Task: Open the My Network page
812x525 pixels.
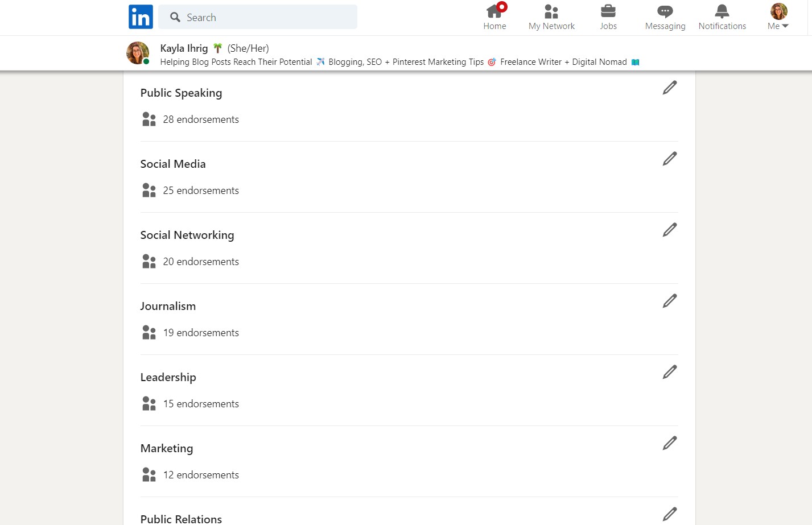Action: pyautogui.click(x=551, y=18)
